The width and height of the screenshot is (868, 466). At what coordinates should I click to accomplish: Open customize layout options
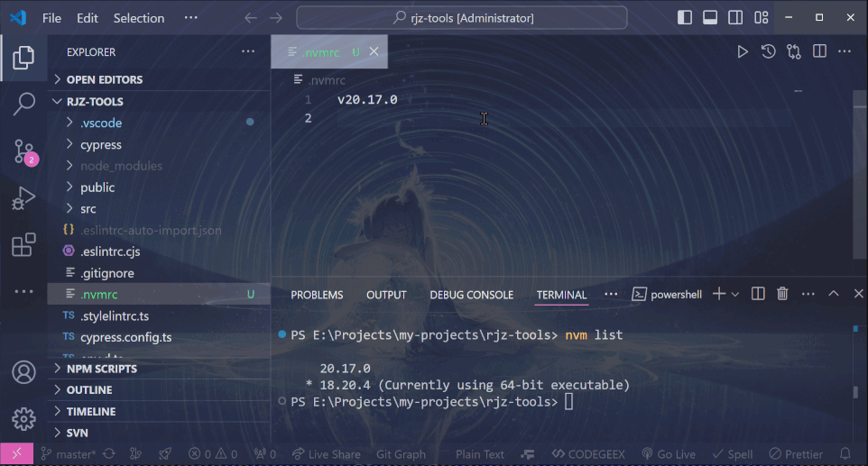pyautogui.click(x=762, y=18)
